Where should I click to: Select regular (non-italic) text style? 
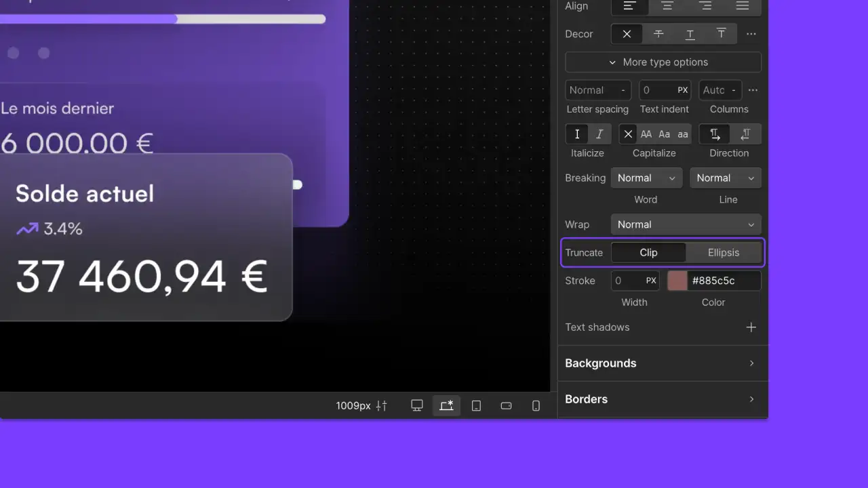(577, 134)
